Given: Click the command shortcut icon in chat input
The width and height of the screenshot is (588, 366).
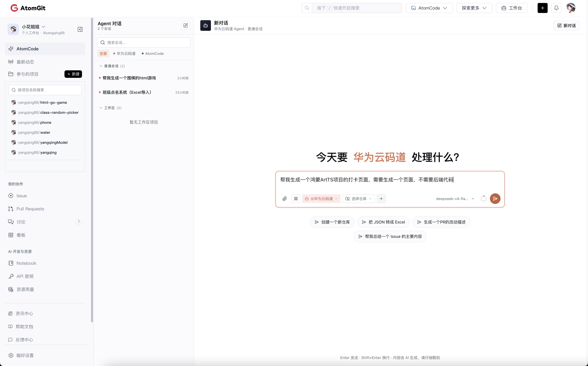Looking at the screenshot, I should (x=296, y=199).
